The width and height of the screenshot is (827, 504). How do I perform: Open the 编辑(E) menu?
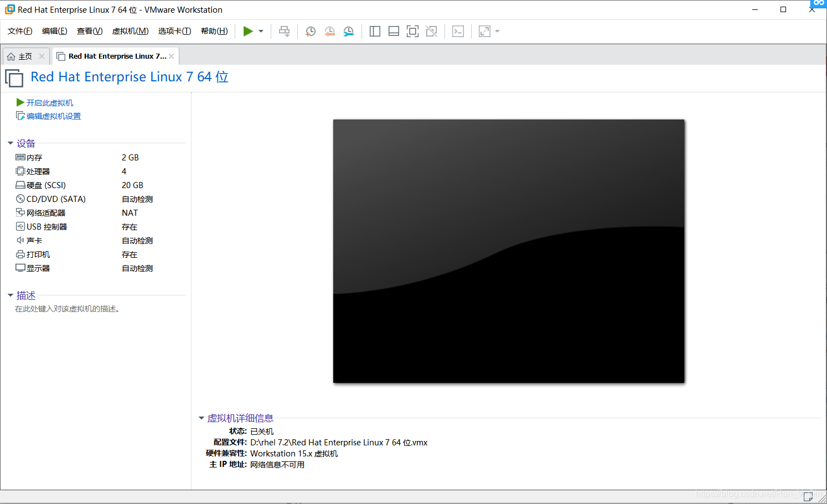(x=54, y=31)
